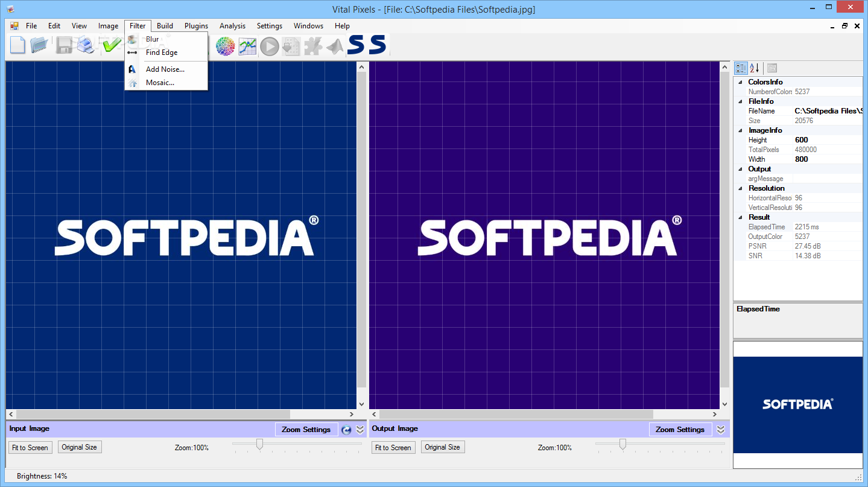Click the S icon beside the peak-shaped icon

(x=356, y=45)
